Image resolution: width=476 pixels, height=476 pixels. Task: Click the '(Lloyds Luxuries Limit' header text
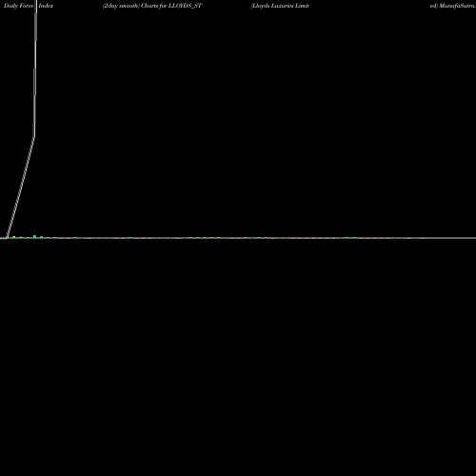pyautogui.click(x=280, y=6)
